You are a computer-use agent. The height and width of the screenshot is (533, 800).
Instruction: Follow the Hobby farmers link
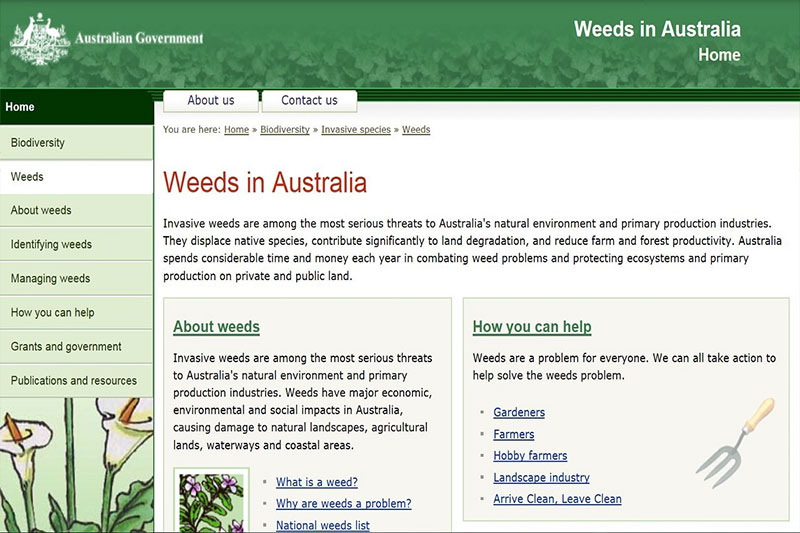pos(530,456)
